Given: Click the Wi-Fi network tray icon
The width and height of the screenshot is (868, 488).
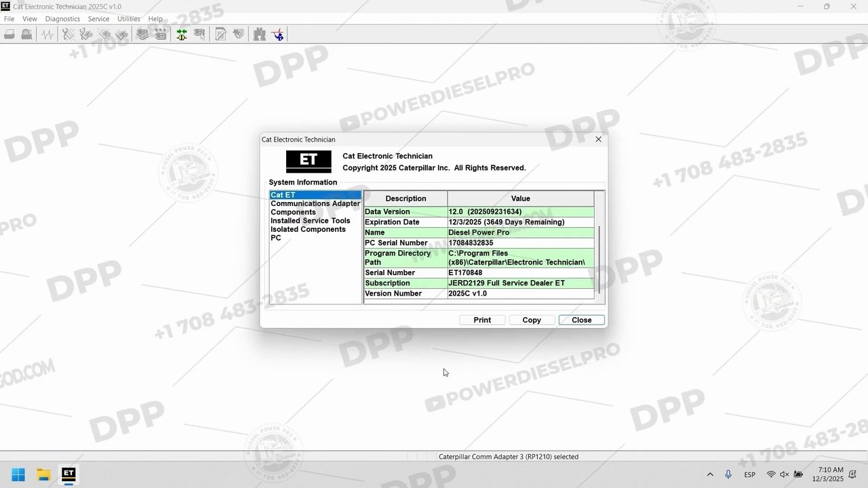Looking at the screenshot, I should [x=771, y=474].
